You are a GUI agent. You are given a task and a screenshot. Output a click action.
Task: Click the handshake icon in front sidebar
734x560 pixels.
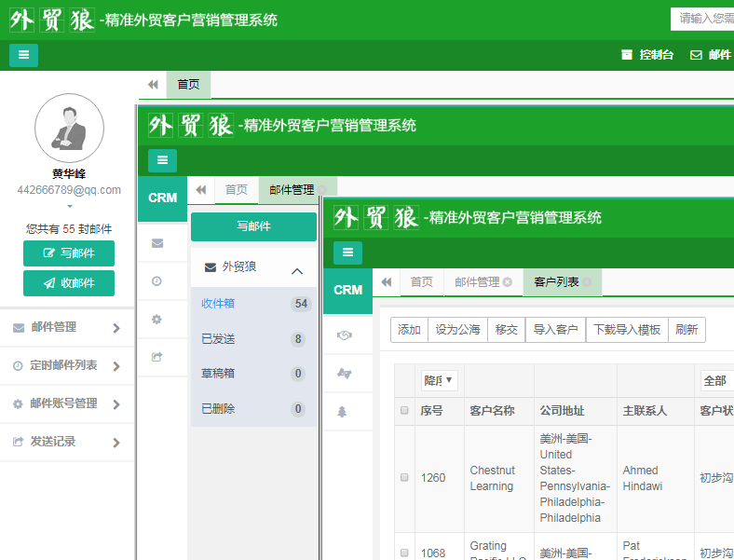(344, 335)
